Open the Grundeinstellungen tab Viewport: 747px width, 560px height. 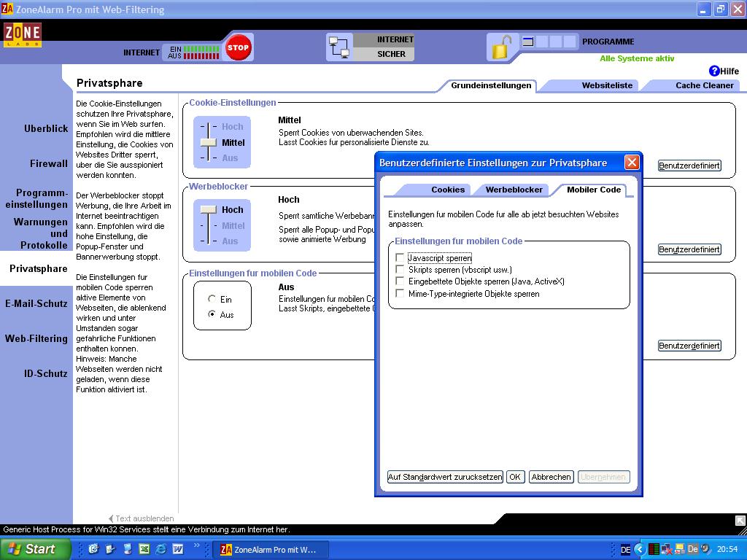(x=491, y=85)
